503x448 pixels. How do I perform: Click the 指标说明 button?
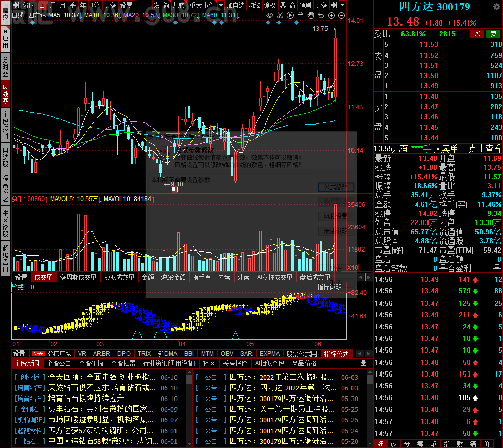click(x=330, y=287)
